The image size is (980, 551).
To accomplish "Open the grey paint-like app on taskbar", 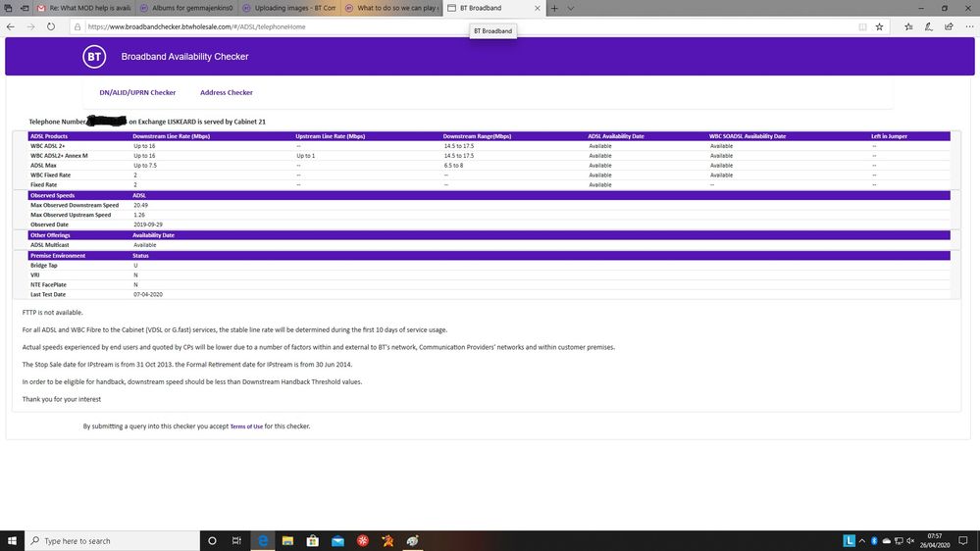I will [x=412, y=541].
